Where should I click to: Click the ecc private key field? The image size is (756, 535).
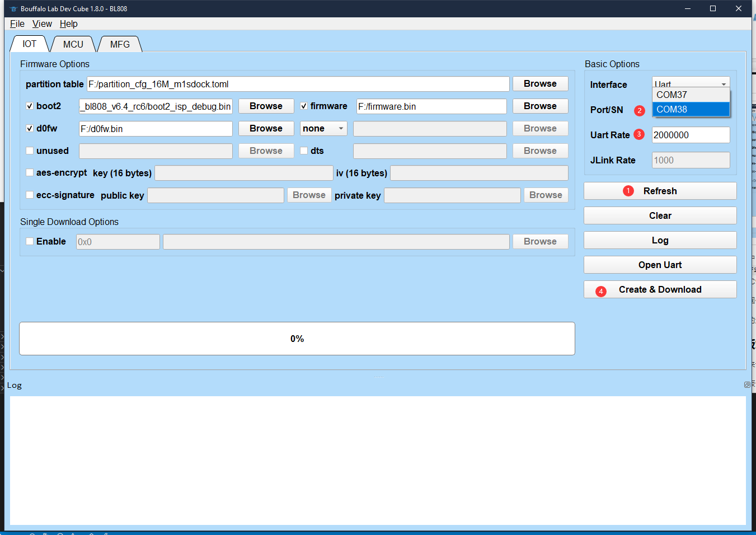pos(452,195)
